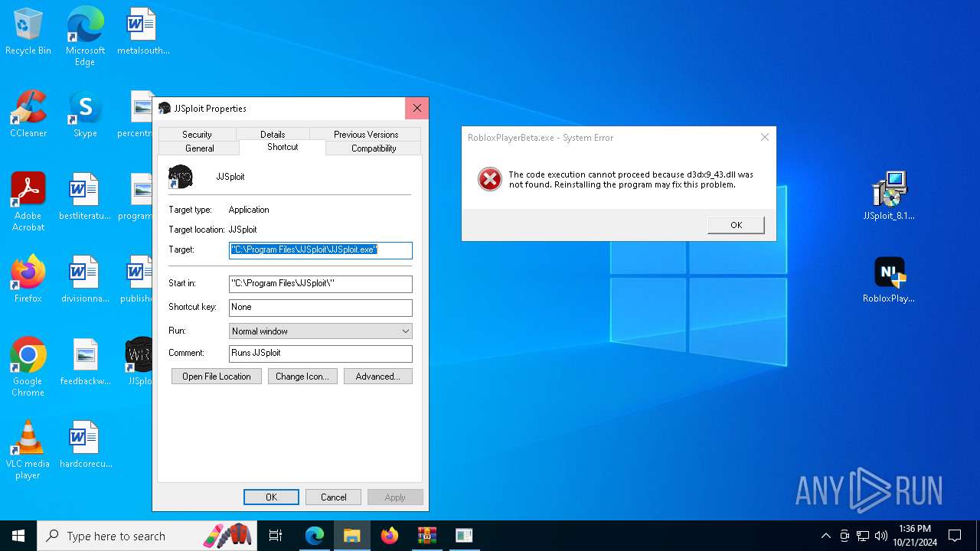Click the Comment field
This screenshot has height=551, width=980.
(321, 354)
